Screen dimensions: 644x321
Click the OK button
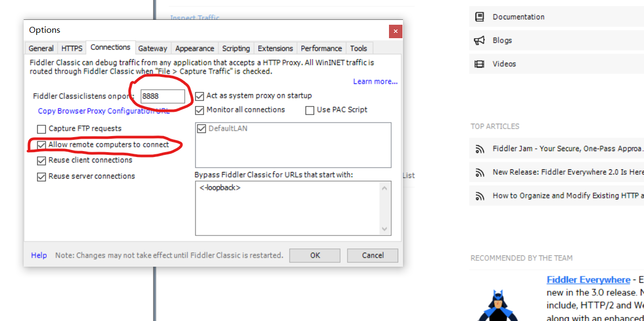(315, 255)
